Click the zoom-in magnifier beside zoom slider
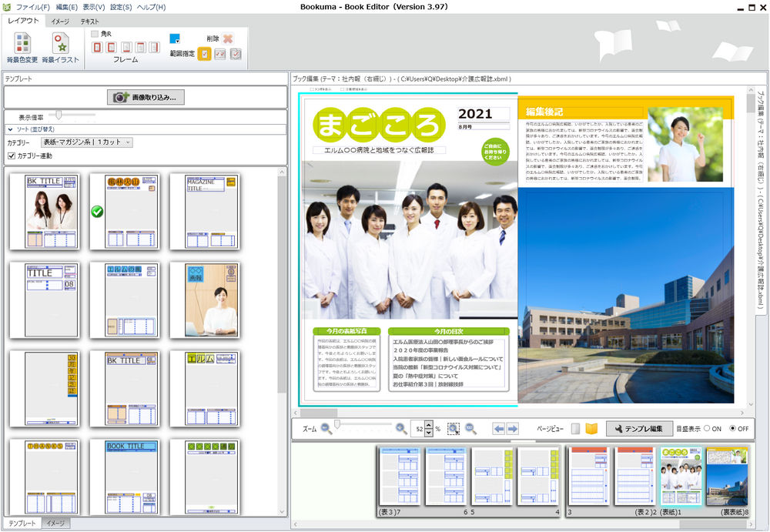 (401, 429)
